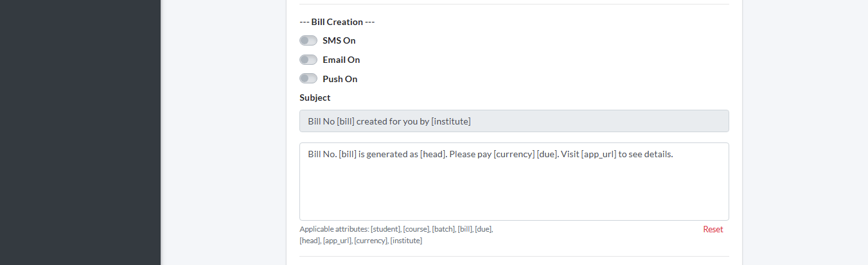Click the Bill Creation section heading

tap(337, 22)
